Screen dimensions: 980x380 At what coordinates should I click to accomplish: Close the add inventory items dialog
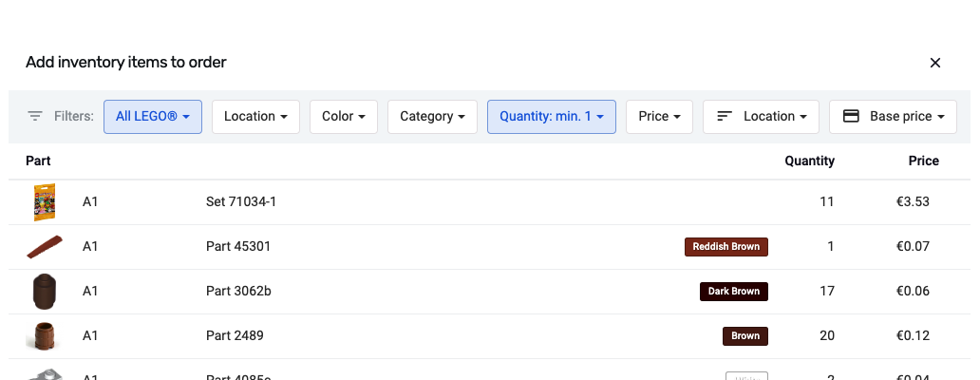pos(934,63)
